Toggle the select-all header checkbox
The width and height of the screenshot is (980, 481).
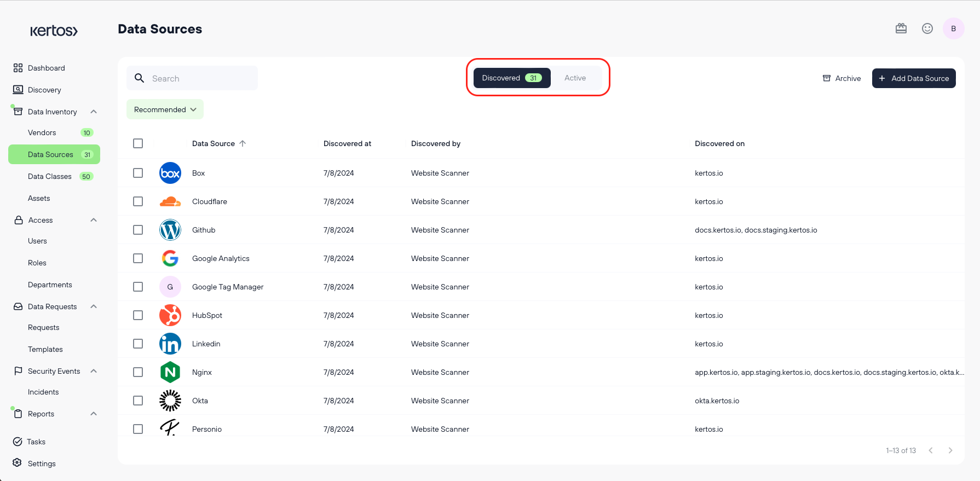point(138,143)
